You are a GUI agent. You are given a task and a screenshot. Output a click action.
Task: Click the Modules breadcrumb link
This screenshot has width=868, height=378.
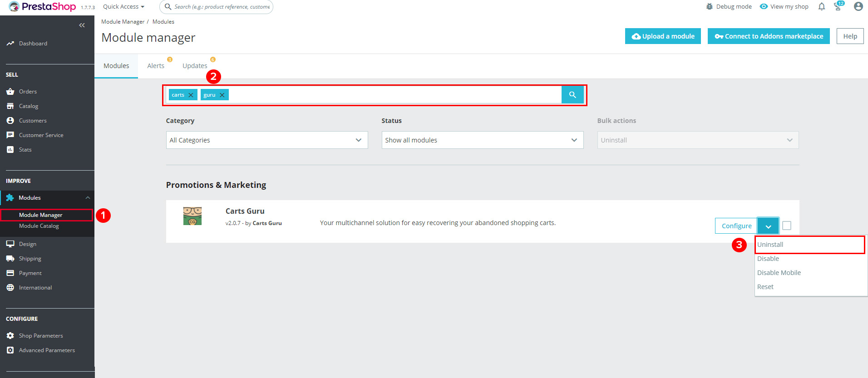point(163,22)
